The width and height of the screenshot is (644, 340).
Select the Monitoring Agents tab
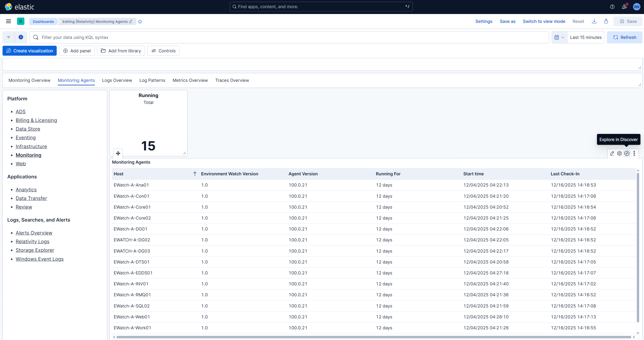tap(76, 80)
